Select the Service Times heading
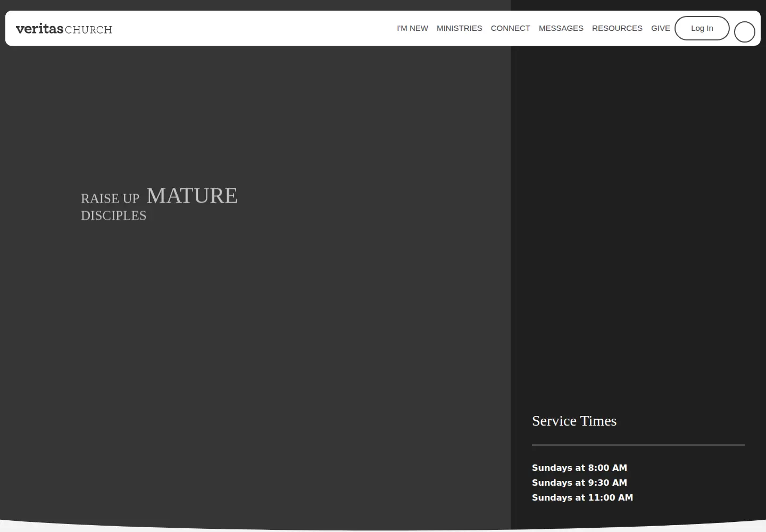 click(574, 421)
